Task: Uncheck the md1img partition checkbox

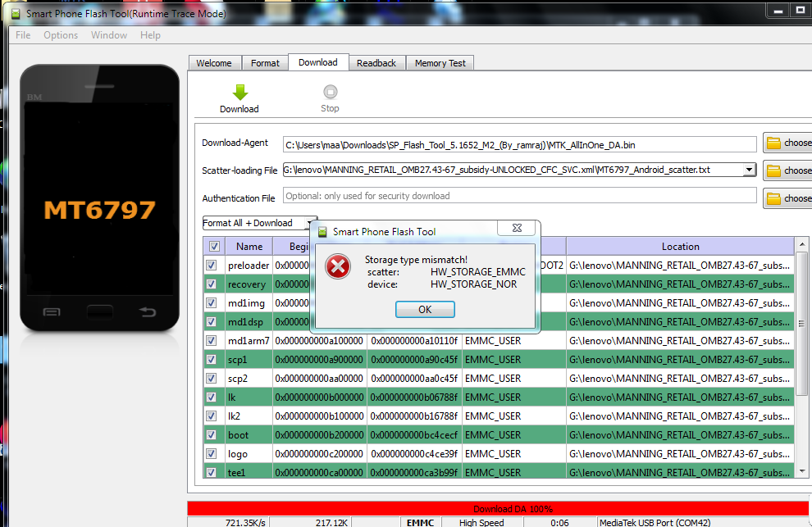Action: coord(212,303)
